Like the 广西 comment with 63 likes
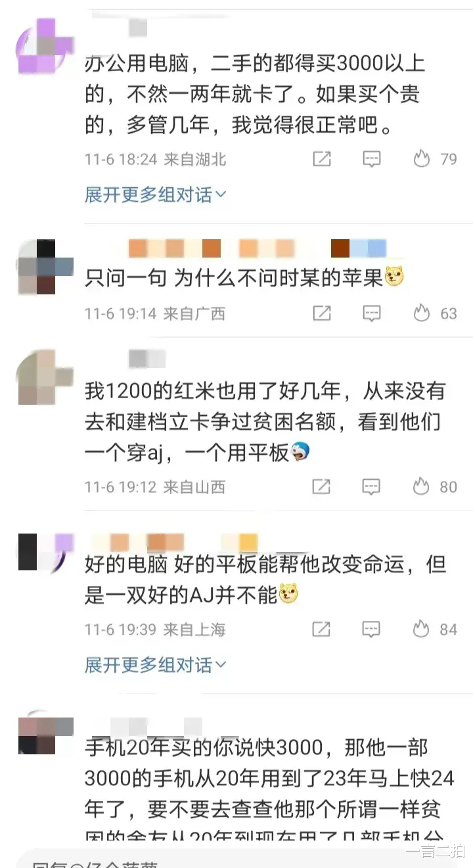The image size is (473, 868). [434, 313]
